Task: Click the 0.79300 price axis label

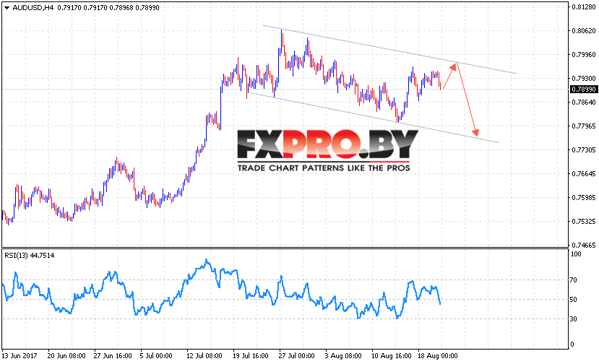Action: coord(583,78)
